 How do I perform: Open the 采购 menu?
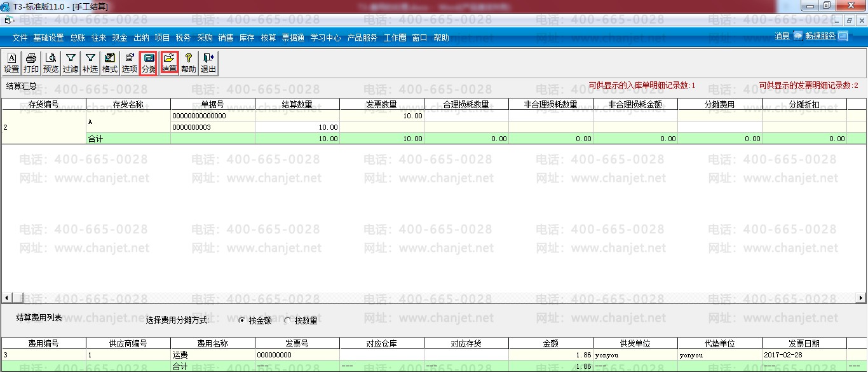205,38
